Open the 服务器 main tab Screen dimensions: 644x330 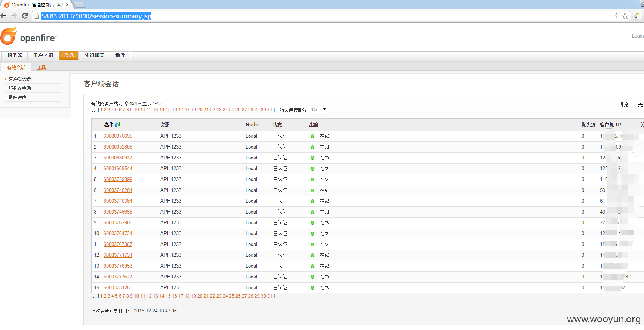click(15, 56)
